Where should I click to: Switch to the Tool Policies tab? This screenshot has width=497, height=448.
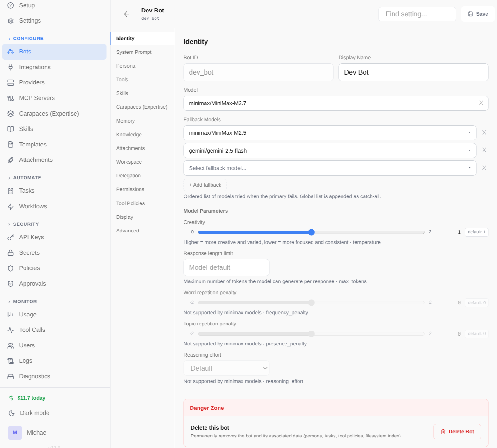(130, 203)
